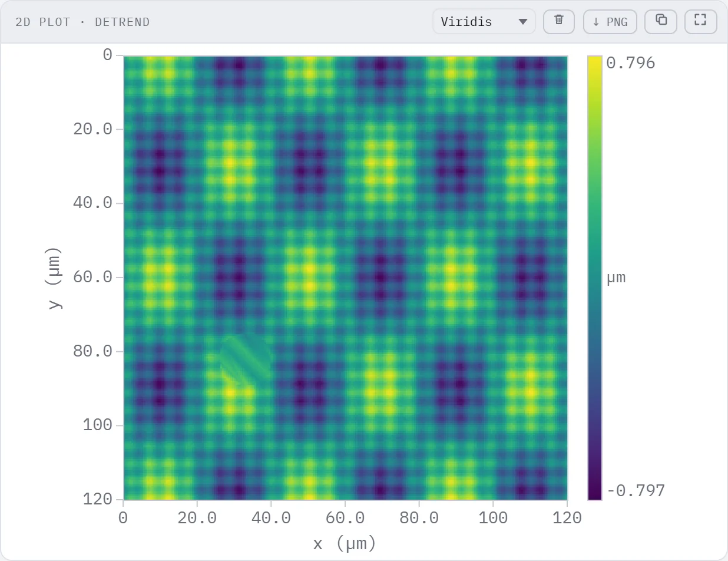728x561 pixels.
Task: Click the 2D PLOT · DETREND title
Action: click(x=82, y=22)
